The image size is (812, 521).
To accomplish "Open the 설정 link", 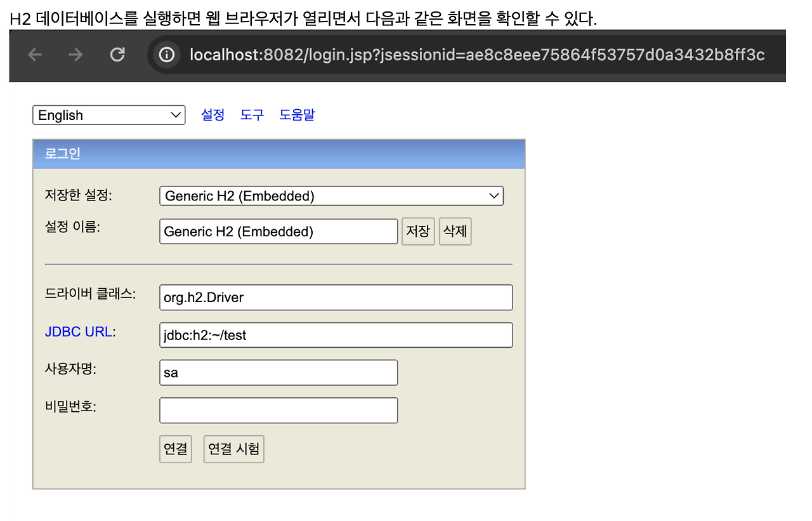I will pyautogui.click(x=213, y=115).
